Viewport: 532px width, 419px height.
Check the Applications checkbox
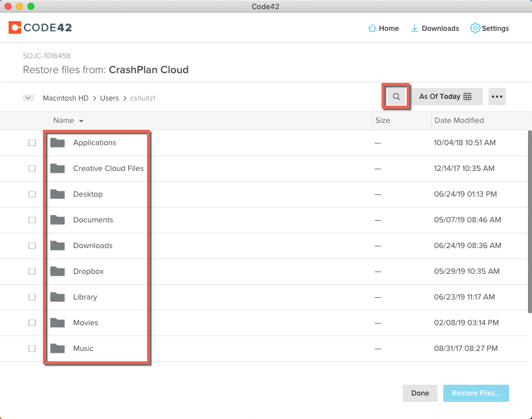[x=32, y=143]
